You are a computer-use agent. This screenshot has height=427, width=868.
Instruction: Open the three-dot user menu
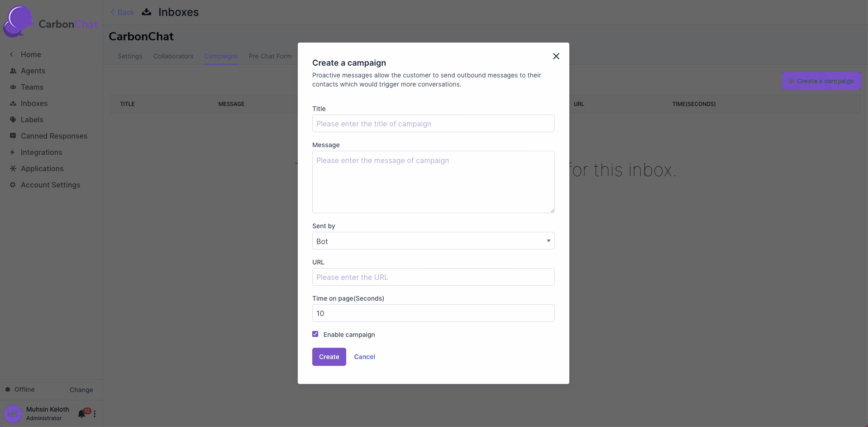pos(95,414)
